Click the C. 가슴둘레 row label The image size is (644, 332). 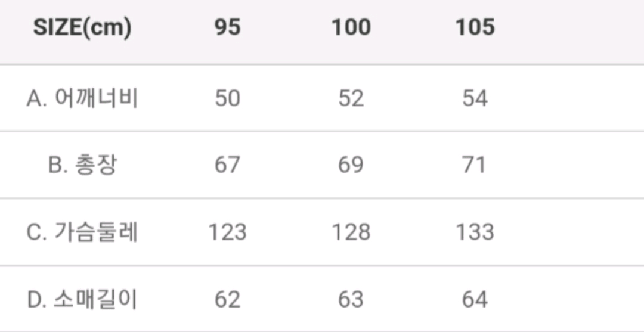point(82,232)
